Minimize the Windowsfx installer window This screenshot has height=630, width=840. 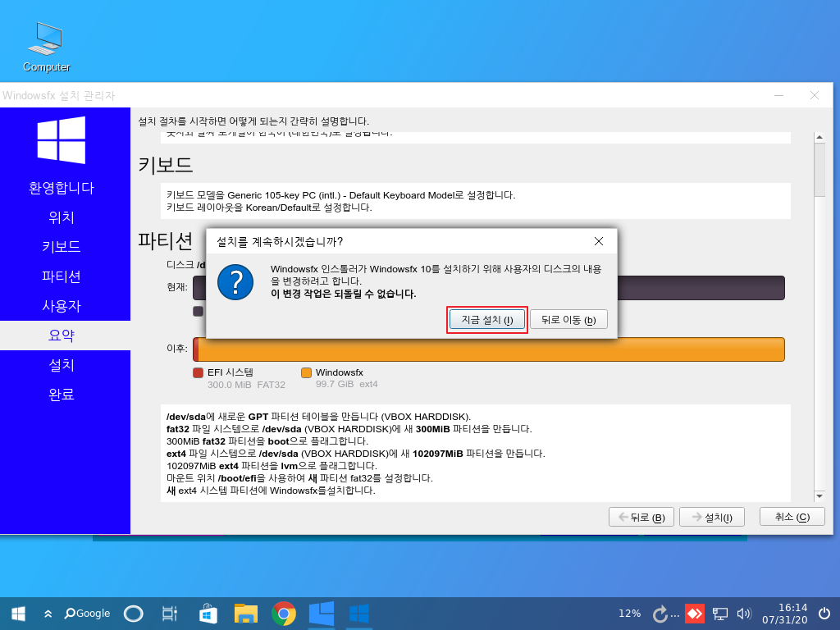[x=779, y=95]
